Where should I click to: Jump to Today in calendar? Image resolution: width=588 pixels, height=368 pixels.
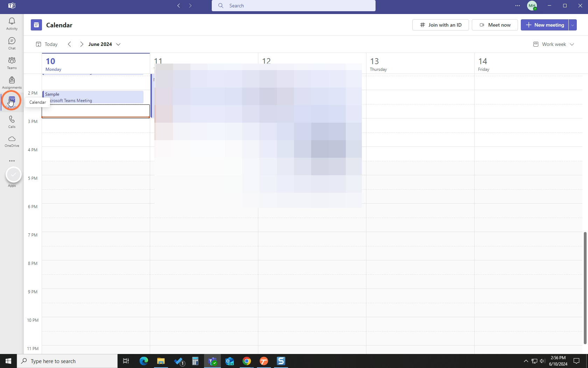tap(47, 44)
